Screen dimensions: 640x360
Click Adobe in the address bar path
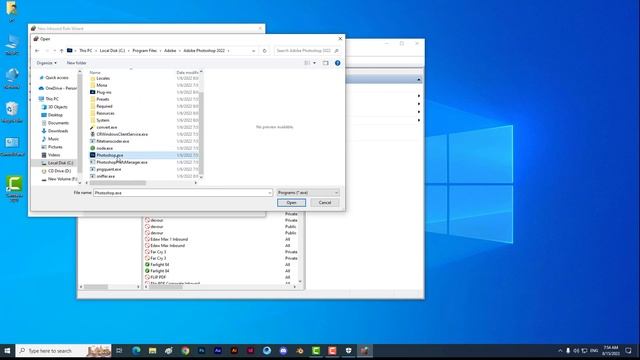pos(170,51)
